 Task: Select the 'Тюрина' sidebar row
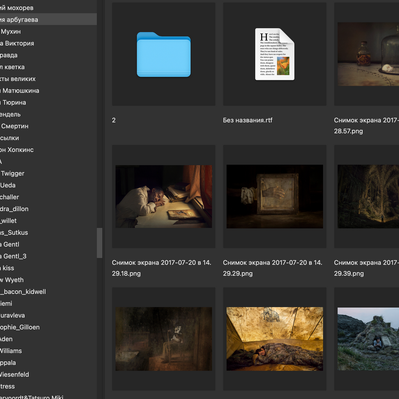tap(48, 102)
